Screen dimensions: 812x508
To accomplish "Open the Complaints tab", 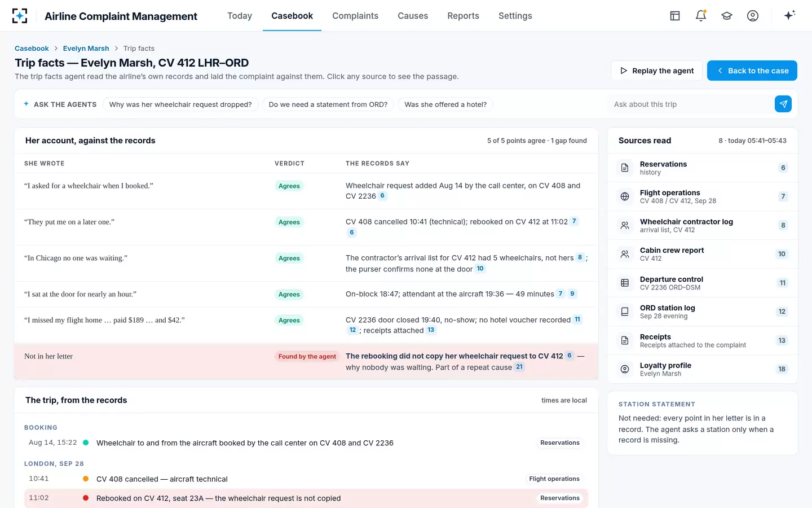I will coord(355,16).
